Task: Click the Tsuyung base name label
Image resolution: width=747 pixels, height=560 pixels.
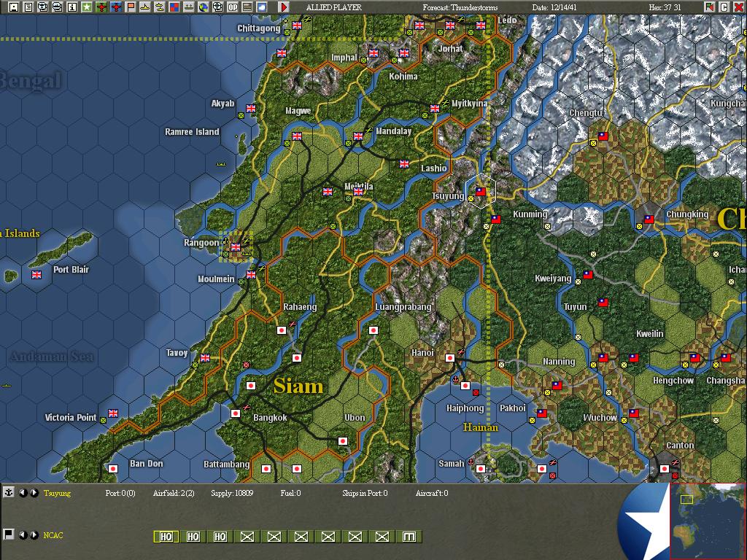Action: pyautogui.click(x=57, y=493)
